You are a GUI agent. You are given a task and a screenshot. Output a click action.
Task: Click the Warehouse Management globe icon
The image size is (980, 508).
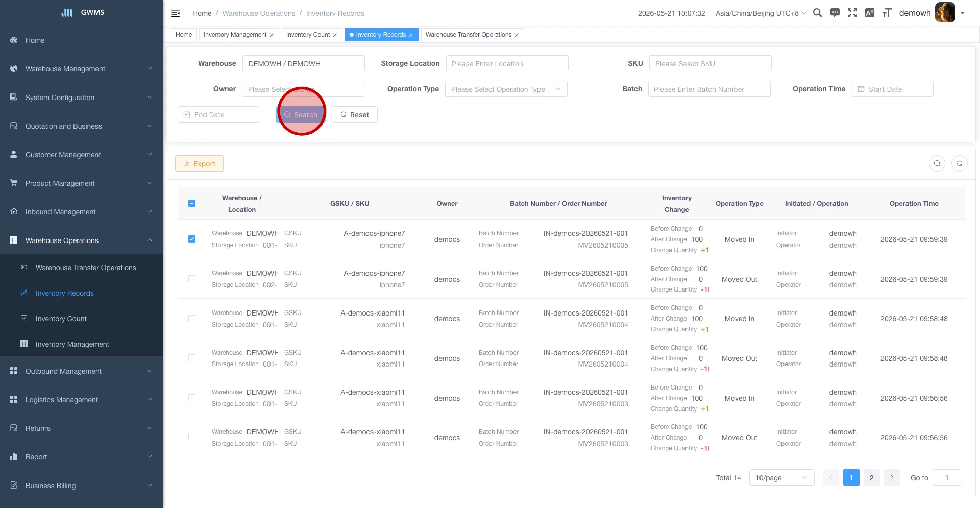point(14,68)
